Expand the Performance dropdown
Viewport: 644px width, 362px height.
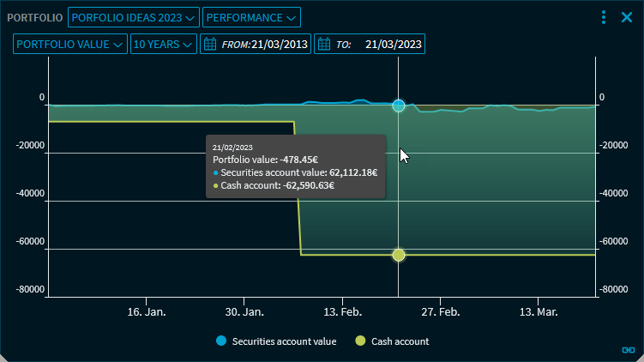click(x=251, y=17)
